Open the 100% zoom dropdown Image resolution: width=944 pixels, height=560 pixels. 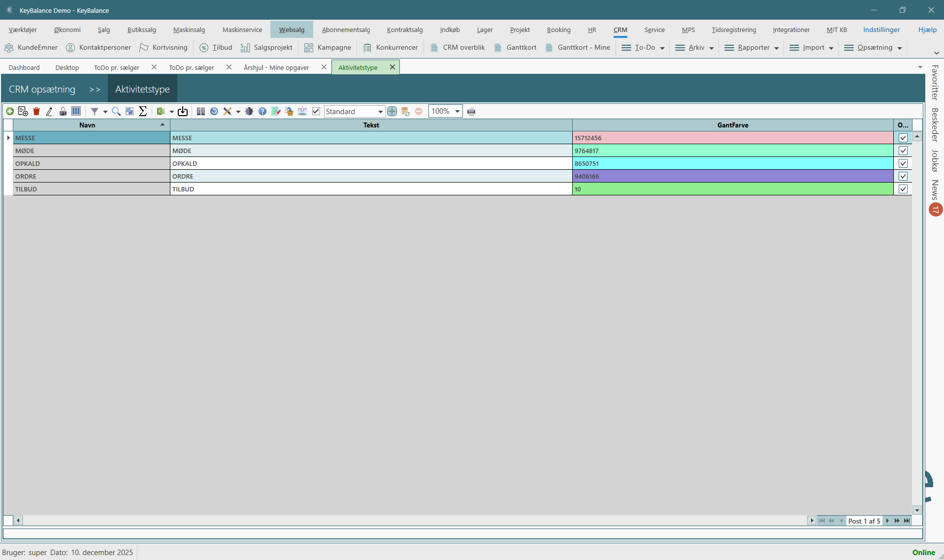[x=457, y=112]
